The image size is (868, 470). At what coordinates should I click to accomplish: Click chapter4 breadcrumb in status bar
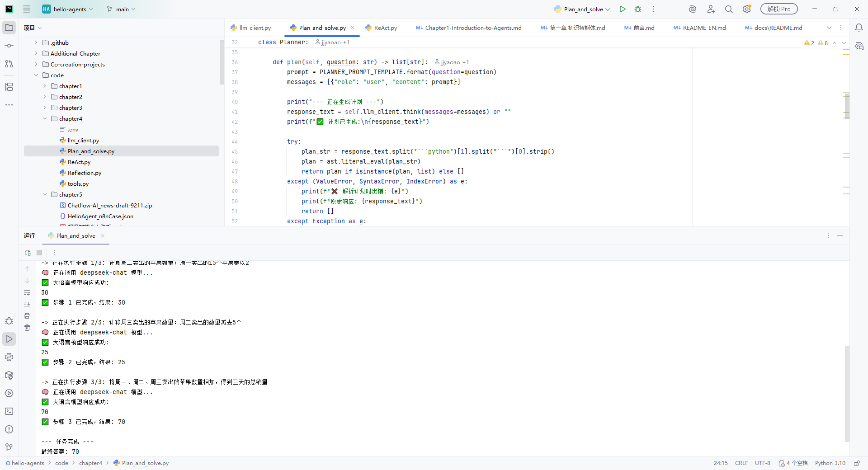point(90,463)
